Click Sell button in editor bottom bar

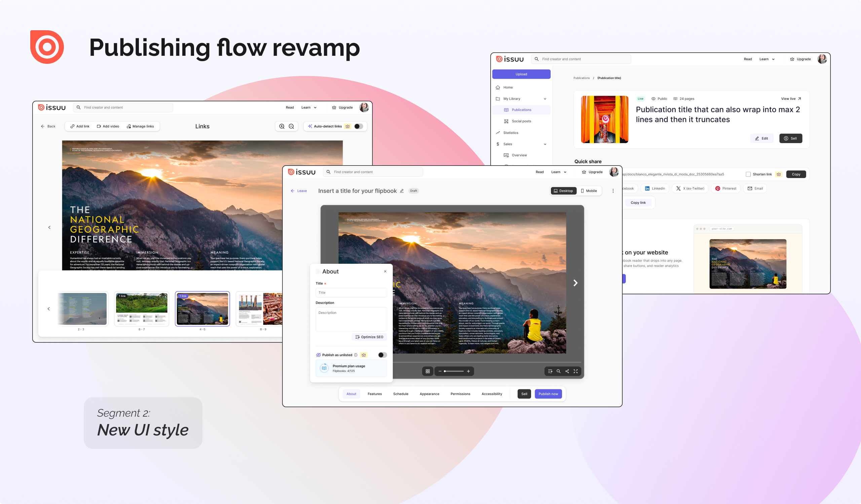point(524,394)
